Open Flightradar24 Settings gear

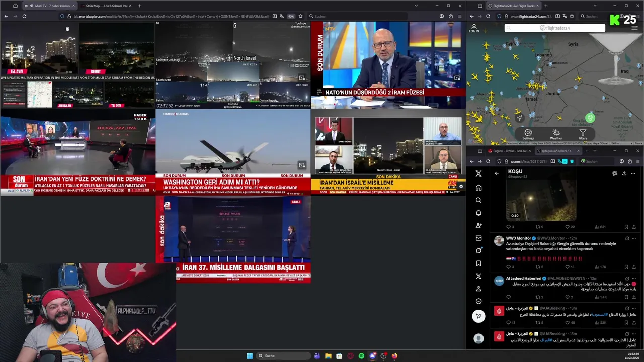(528, 134)
